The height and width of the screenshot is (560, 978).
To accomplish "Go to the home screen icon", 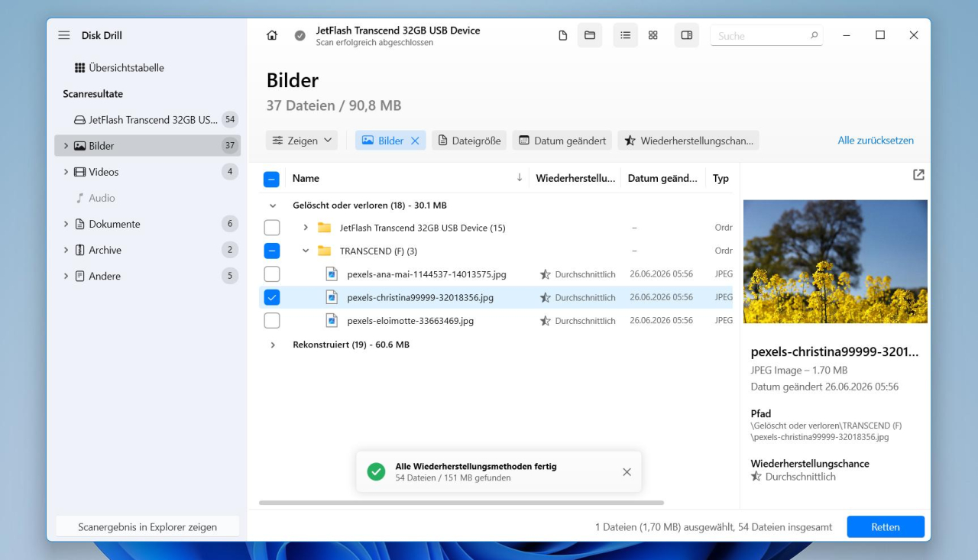I will [272, 36].
